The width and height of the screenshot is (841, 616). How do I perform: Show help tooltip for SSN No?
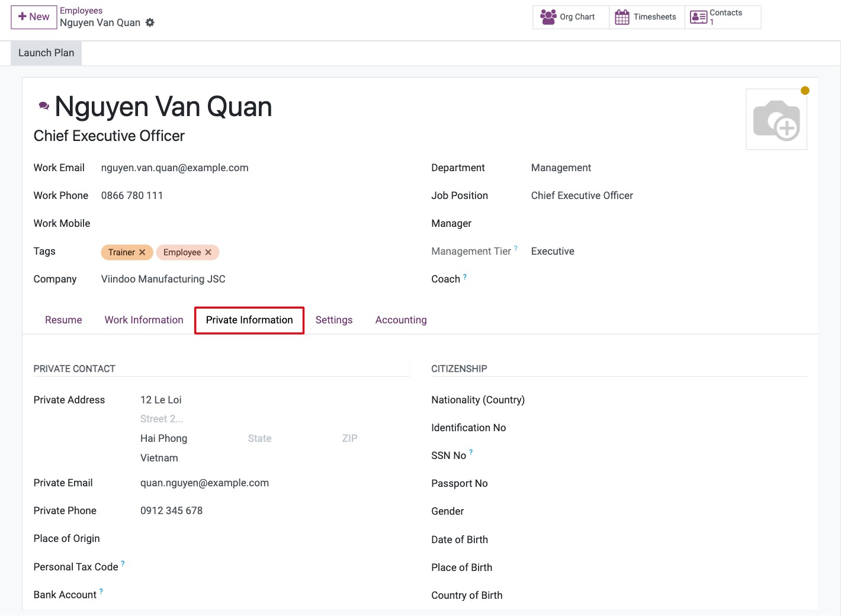(471, 453)
